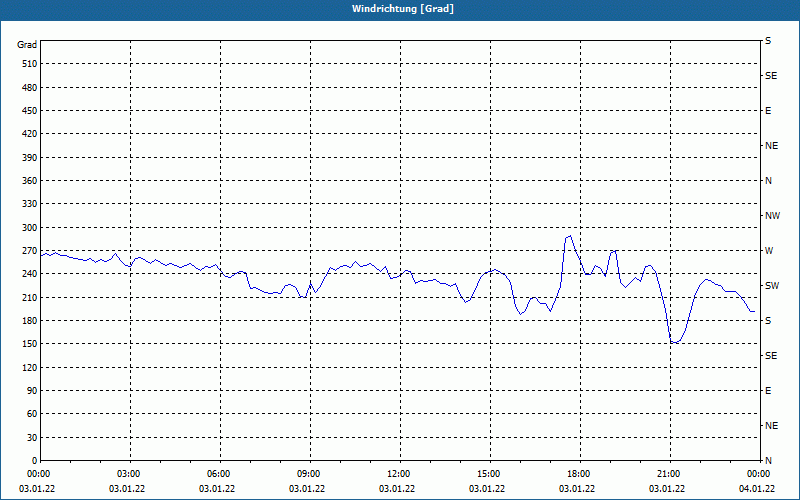Screen dimensions: 800x500
Task: Click the 300 degree axis label
Action: [30, 228]
